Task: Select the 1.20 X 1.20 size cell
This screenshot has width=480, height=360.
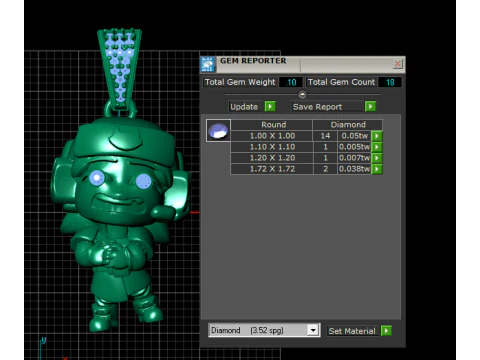Action: click(272, 158)
